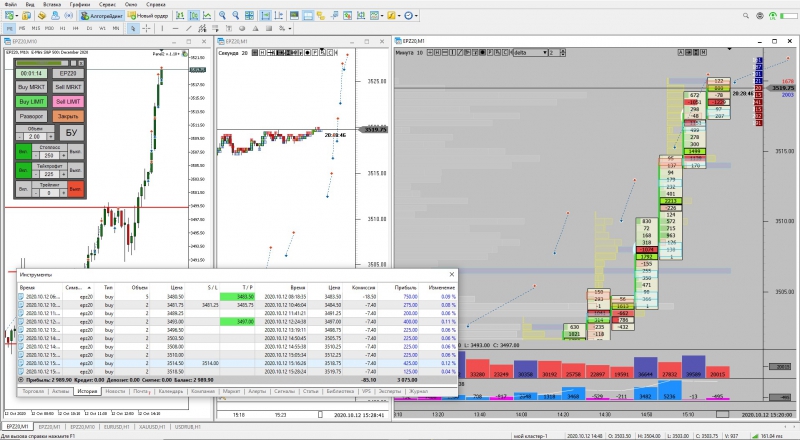Screen dimensions: 800x440
Task: Sort history by Прибыль column header
Action: click(x=406, y=288)
